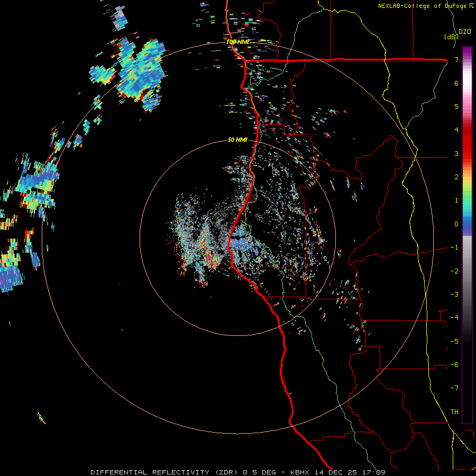This screenshot has width=476, height=476.
Task: Click the DIFFERENTIAL REFLECTIVITY (ZDR) caption text
Action: click(x=165, y=472)
